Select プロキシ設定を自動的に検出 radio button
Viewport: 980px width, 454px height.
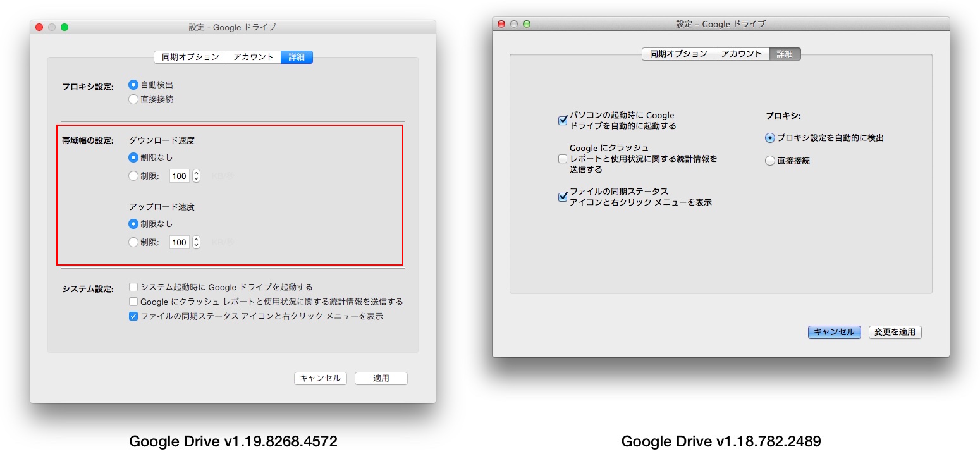click(x=770, y=138)
